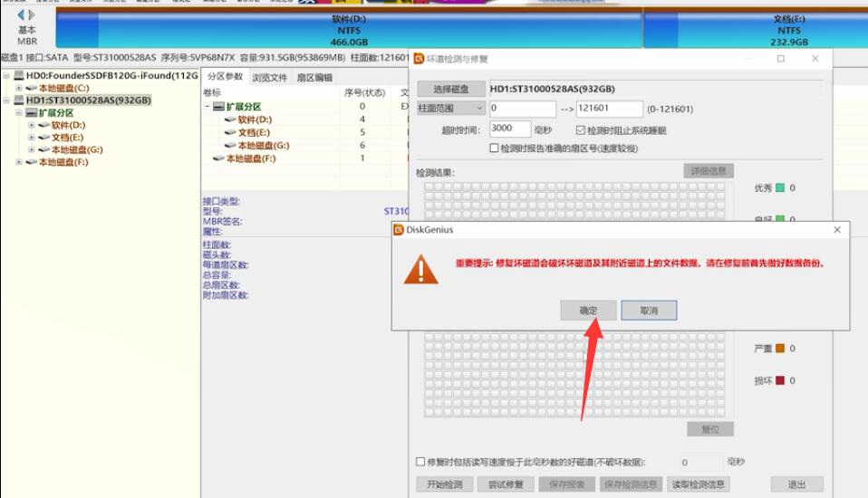Click the HD1:ST31000528AS disk icon in tree

pyautogui.click(x=19, y=101)
